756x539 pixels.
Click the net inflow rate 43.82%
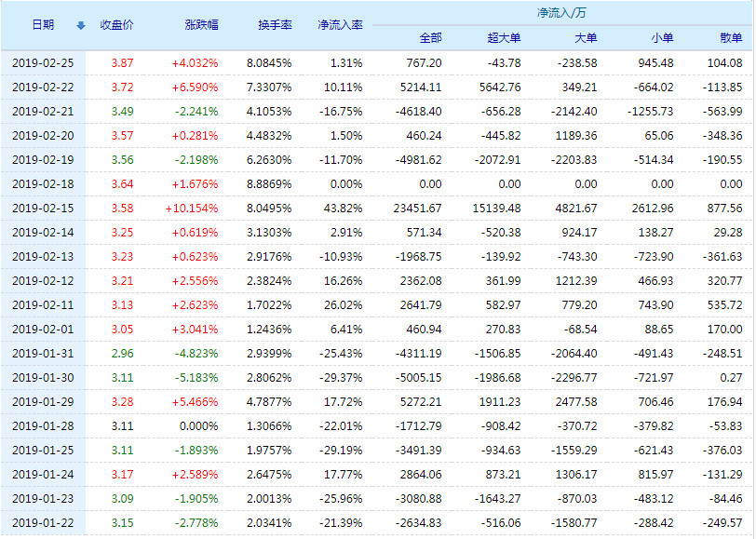tap(344, 209)
